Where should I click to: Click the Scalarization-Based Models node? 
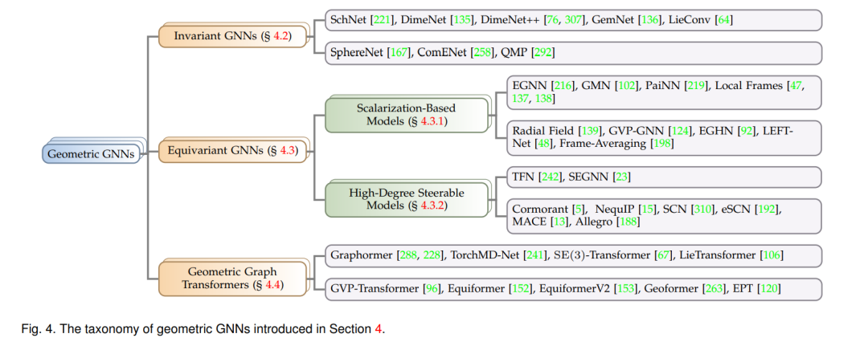pyautogui.click(x=407, y=115)
